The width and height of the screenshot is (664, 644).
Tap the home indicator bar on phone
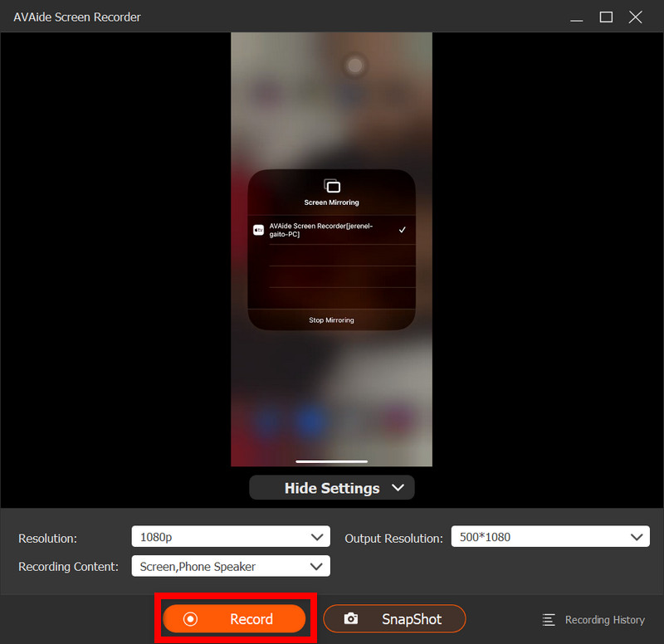(331, 461)
